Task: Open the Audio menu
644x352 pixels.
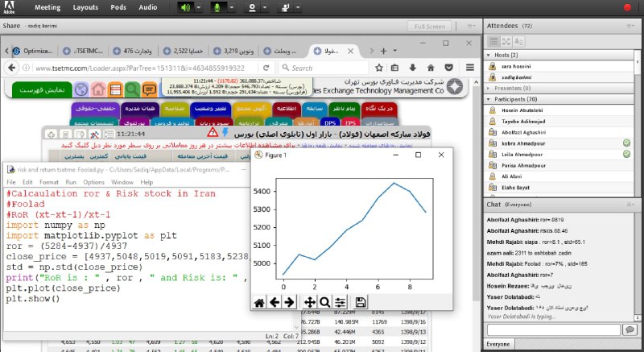Action: click(x=148, y=7)
